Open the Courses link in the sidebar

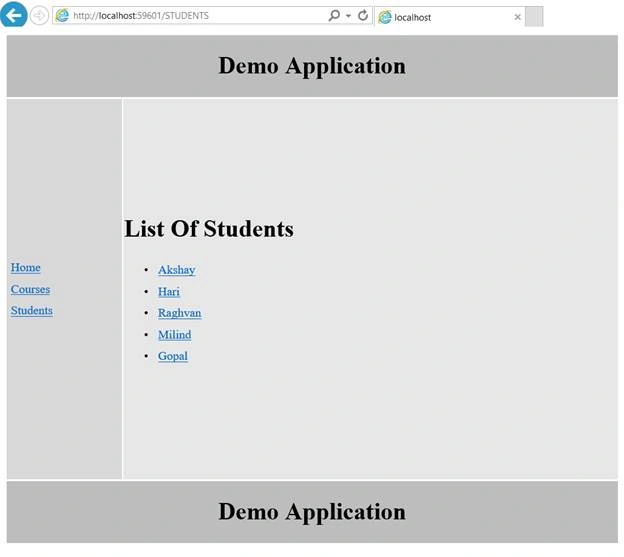point(31,289)
